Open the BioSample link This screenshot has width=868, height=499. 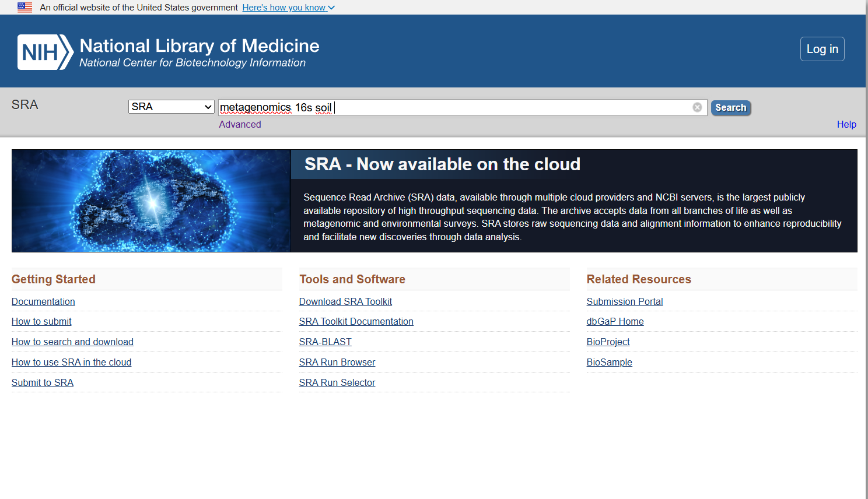pyautogui.click(x=609, y=362)
